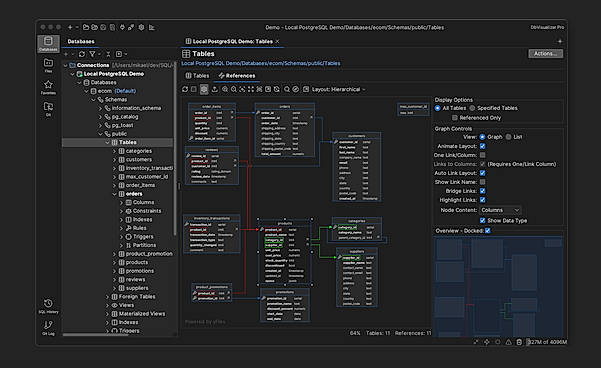This screenshot has width=601, height=368.
Task: Select List view radio button
Action: tap(508, 137)
